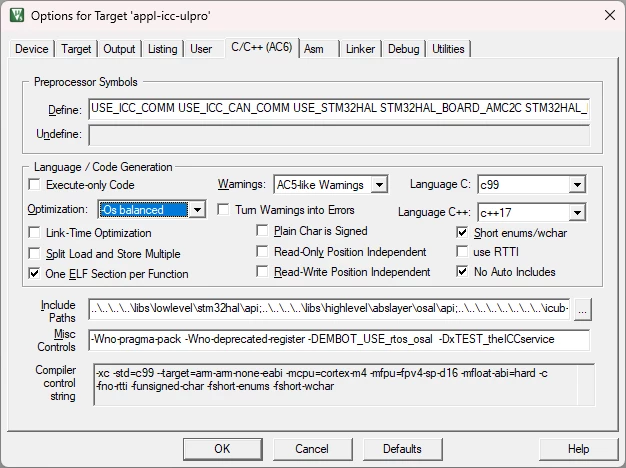
Task: Select the User tab
Action: tap(201, 49)
